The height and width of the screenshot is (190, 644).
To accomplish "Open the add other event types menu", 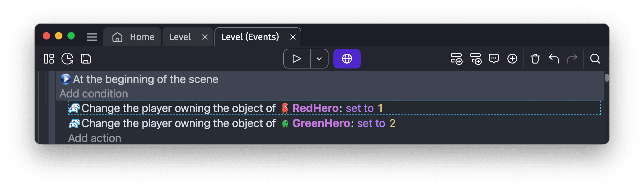I will tap(512, 59).
